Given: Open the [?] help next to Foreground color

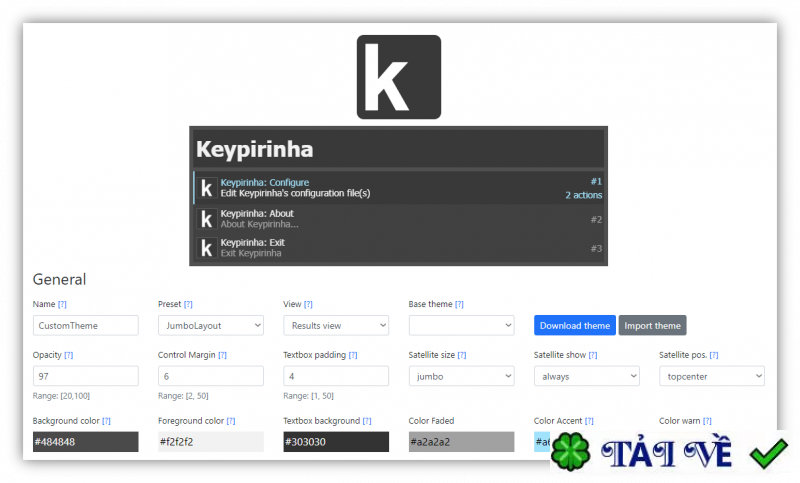Looking at the screenshot, I should (231, 421).
